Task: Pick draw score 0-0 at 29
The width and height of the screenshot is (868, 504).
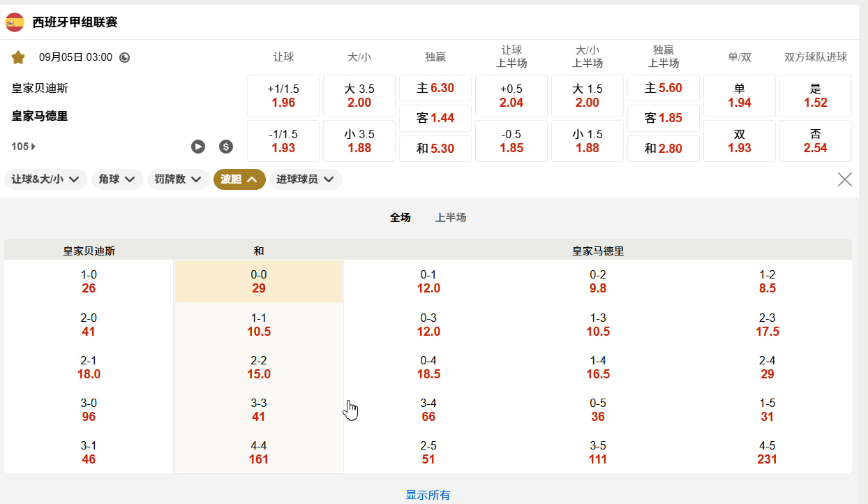Action: coord(259,281)
